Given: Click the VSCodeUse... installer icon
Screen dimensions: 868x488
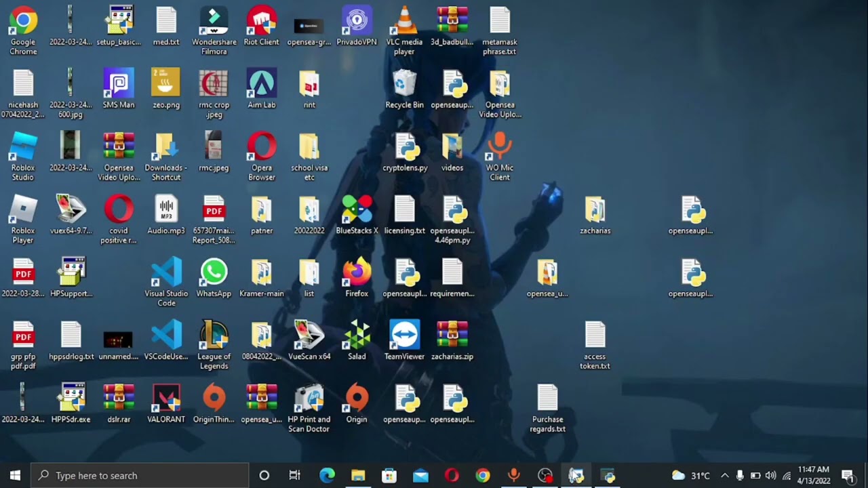Looking at the screenshot, I should (166, 340).
